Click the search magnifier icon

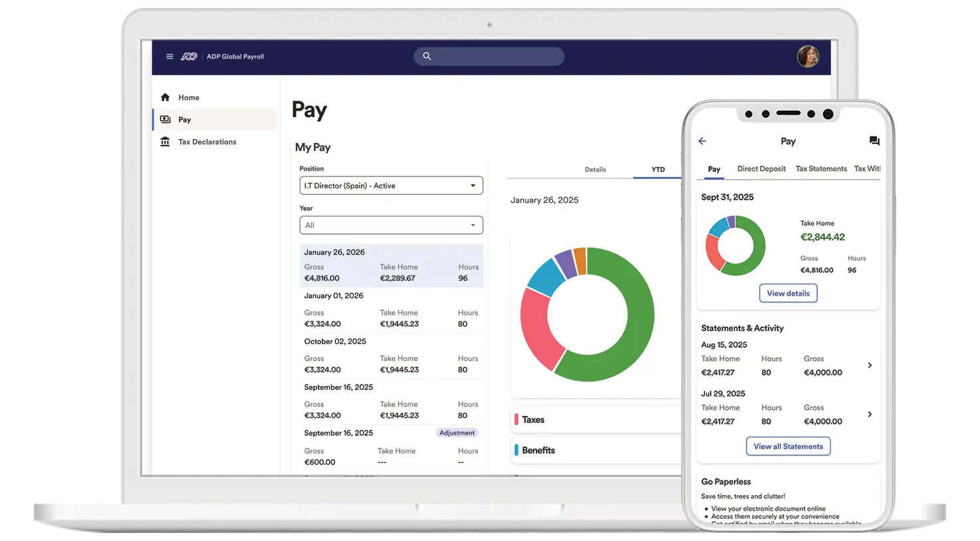coord(427,57)
